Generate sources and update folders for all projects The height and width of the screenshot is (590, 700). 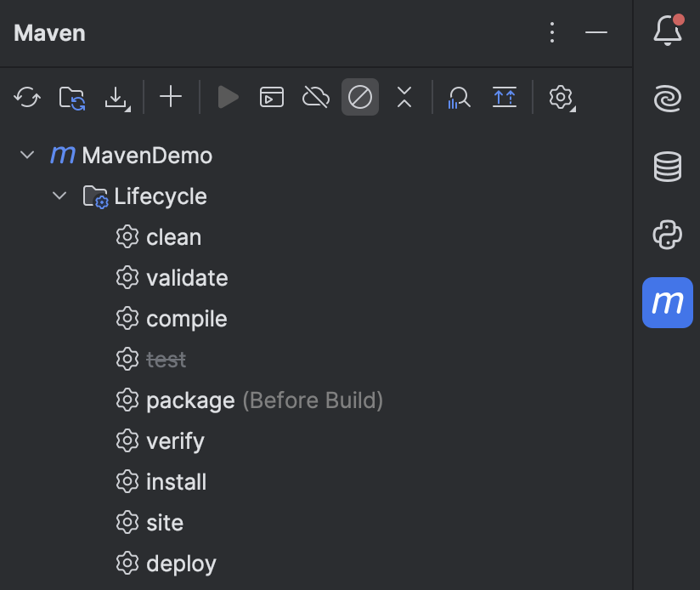coord(71,97)
